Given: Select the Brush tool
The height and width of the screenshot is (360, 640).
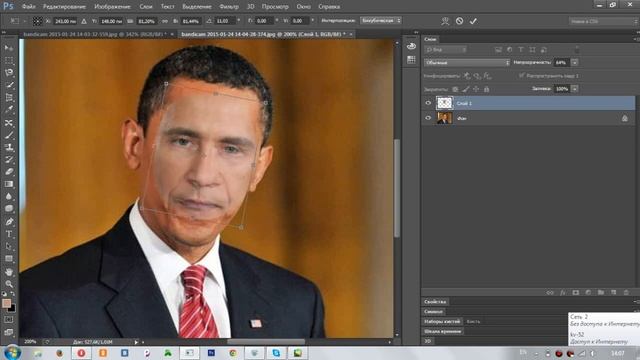Looking at the screenshot, I should (x=9, y=135).
